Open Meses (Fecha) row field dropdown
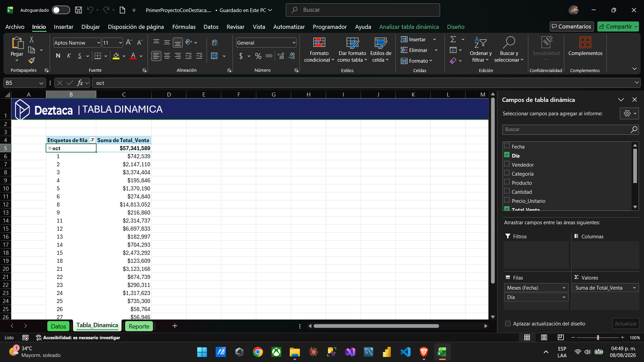The width and height of the screenshot is (644, 362). click(563, 288)
